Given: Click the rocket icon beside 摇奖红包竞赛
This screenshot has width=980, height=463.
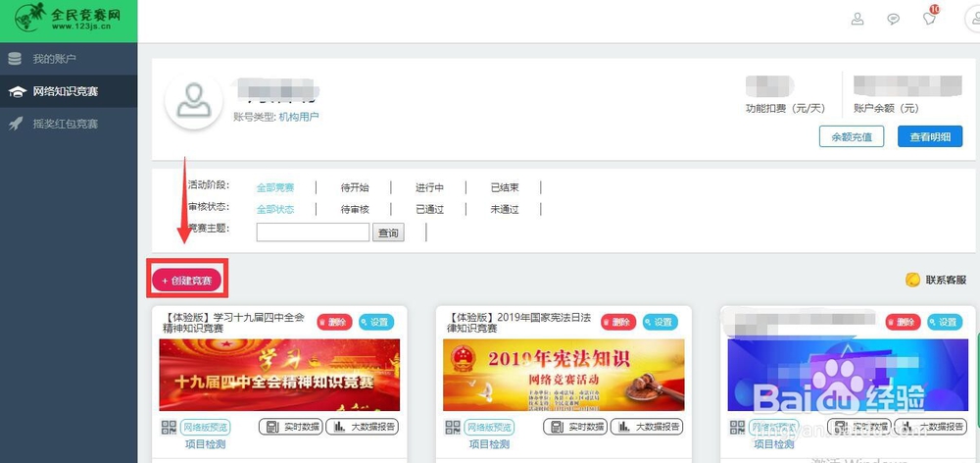Looking at the screenshot, I should (16, 124).
